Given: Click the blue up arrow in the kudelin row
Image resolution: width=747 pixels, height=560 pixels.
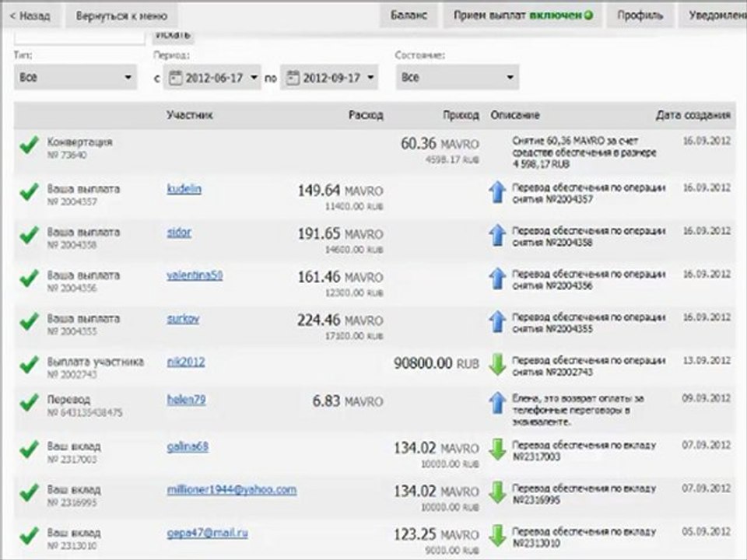Looking at the screenshot, I should click(497, 192).
